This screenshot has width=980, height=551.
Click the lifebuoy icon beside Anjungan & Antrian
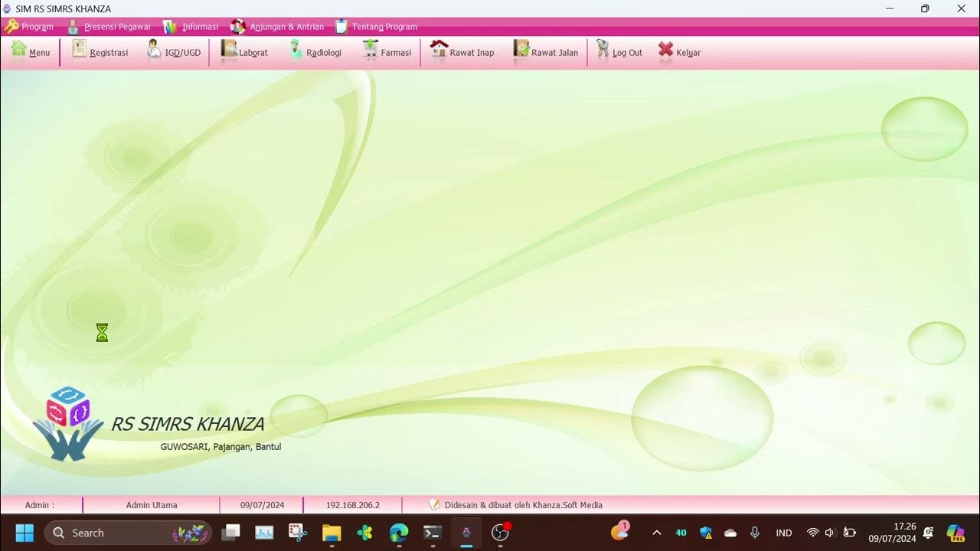(238, 27)
